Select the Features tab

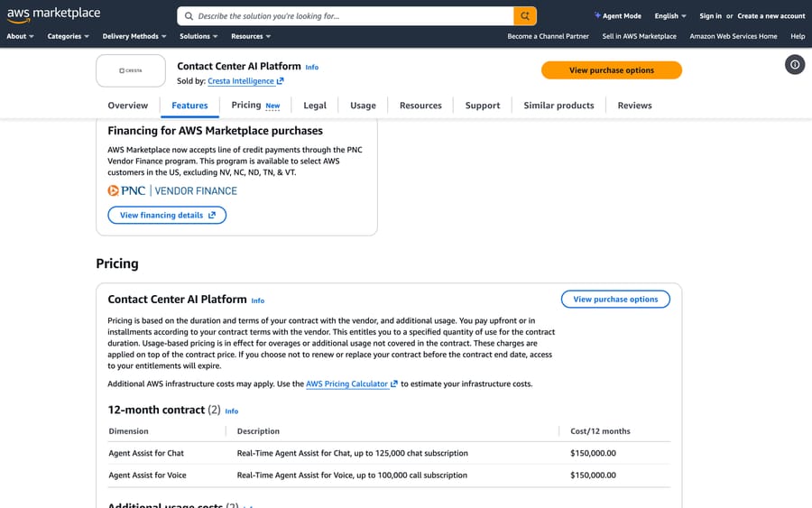click(189, 106)
